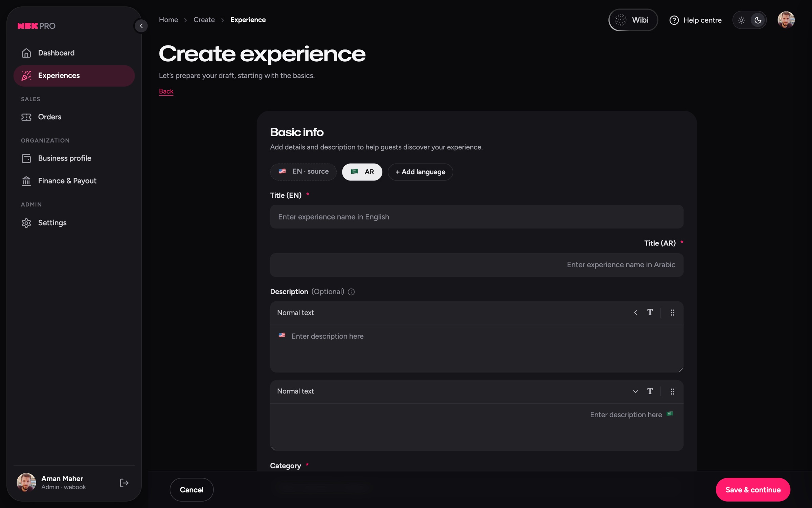Click the Description info icon

pos(351,292)
